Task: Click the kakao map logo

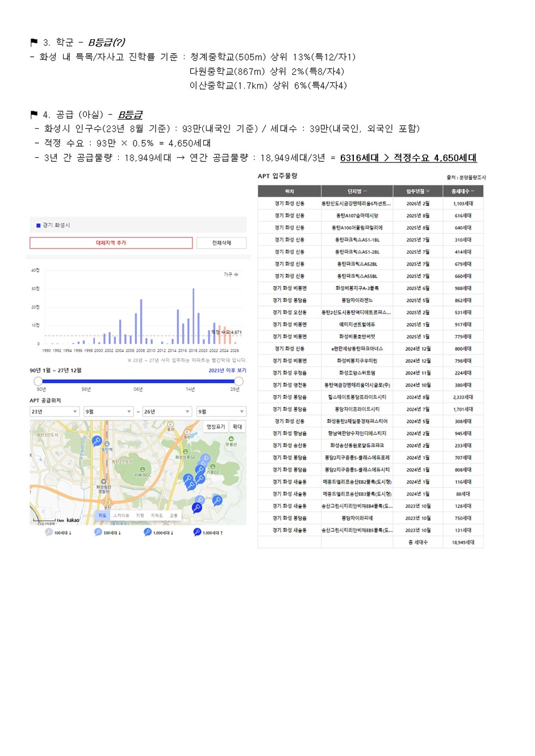Action: (73, 520)
